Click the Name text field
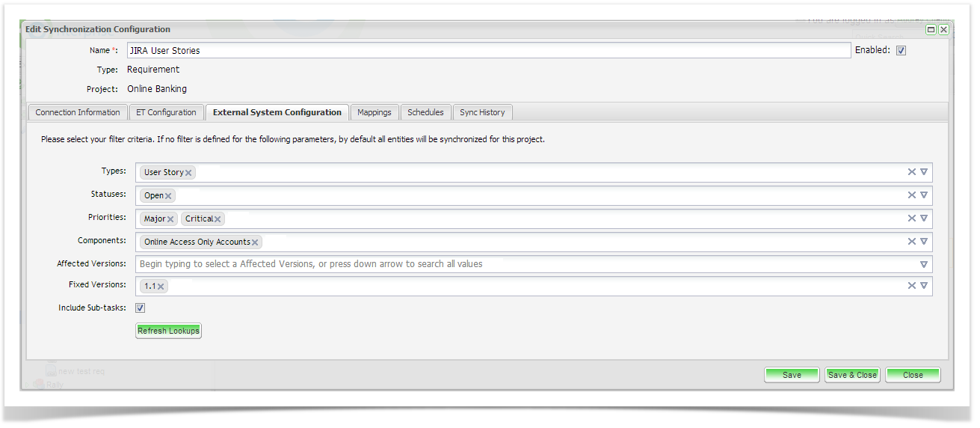 pyautogui.click(x=488, y=51)
